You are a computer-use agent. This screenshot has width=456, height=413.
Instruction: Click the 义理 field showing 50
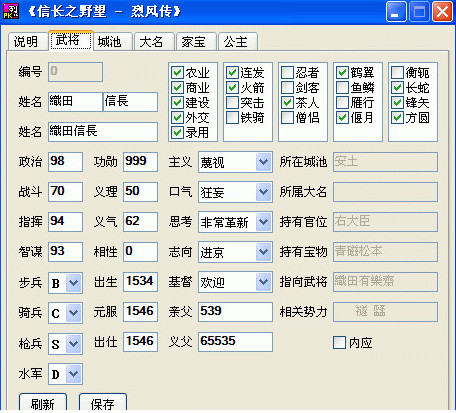tap(140, 192)
